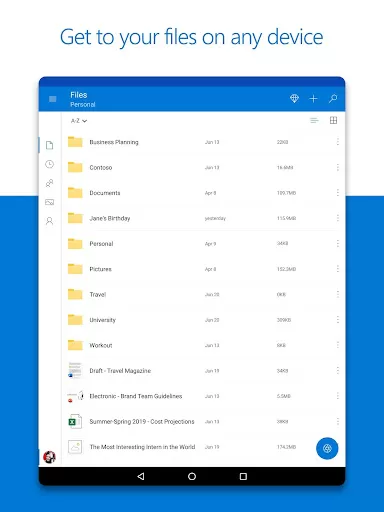Open more options for University

click(338, 320)
